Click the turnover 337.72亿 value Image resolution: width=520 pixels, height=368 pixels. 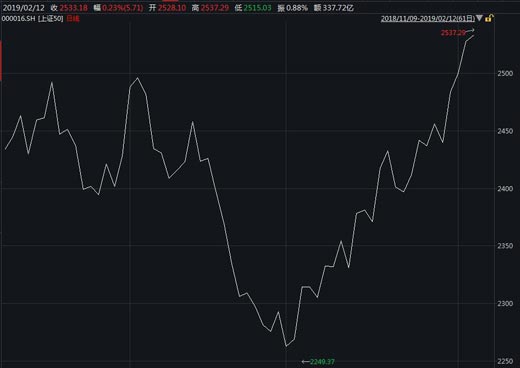[x=338, y=8]
